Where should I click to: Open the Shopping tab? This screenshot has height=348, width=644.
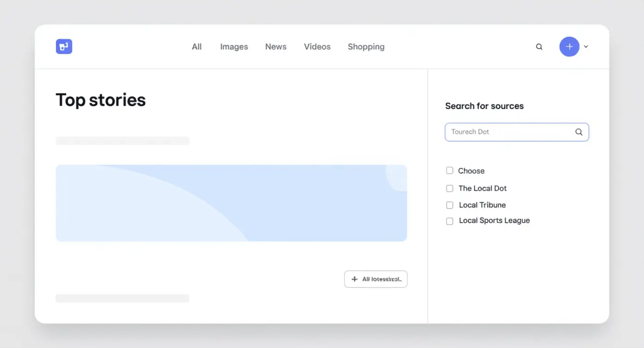(366, 47)
